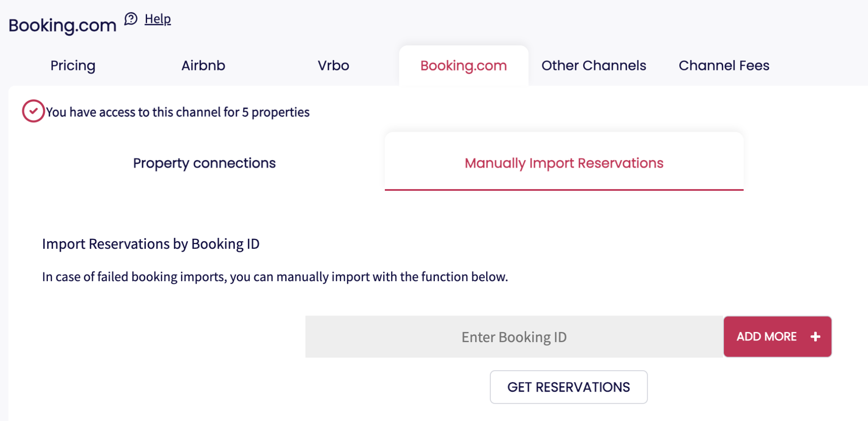Click into the Enter Booking ID field
This screenshot has width=868, height=421.
(514, 337)
